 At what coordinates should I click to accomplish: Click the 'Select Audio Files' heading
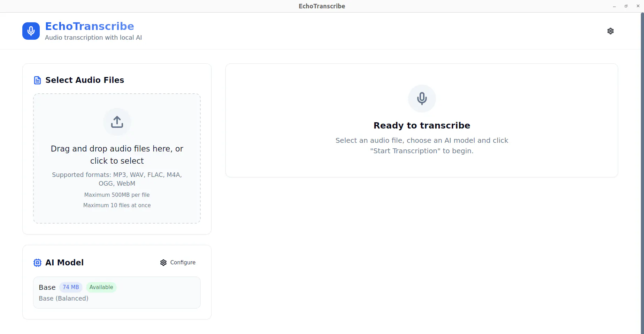tap(85, 80)
